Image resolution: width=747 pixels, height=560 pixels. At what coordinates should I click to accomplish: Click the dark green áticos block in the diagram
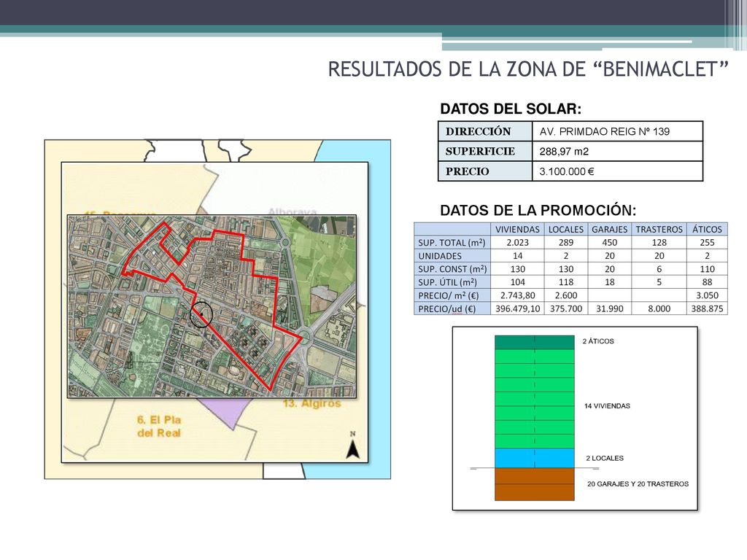(535, 343)
